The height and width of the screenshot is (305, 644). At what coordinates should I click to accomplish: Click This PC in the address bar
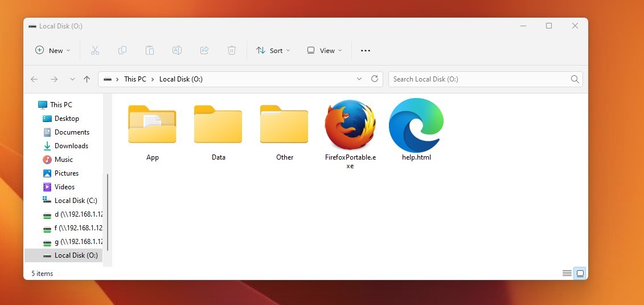pyautogui.click(x=135, y=79)
